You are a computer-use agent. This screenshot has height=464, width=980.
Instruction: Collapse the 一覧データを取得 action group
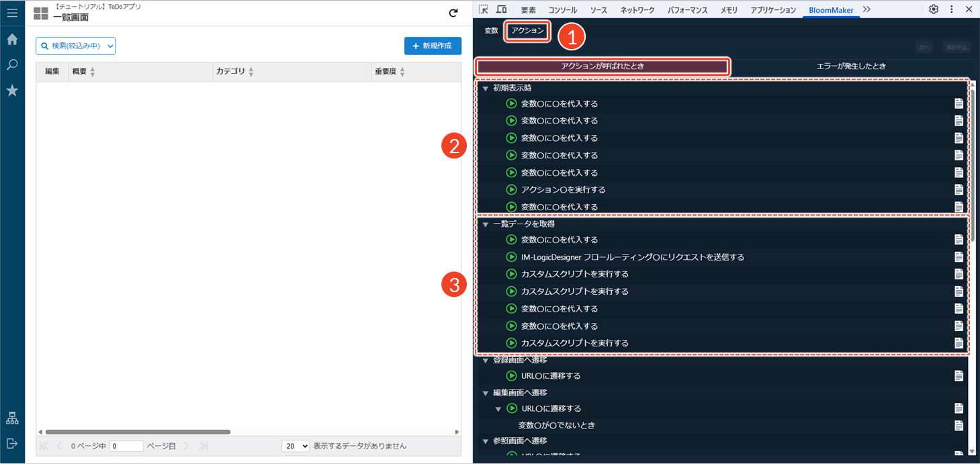486,224
